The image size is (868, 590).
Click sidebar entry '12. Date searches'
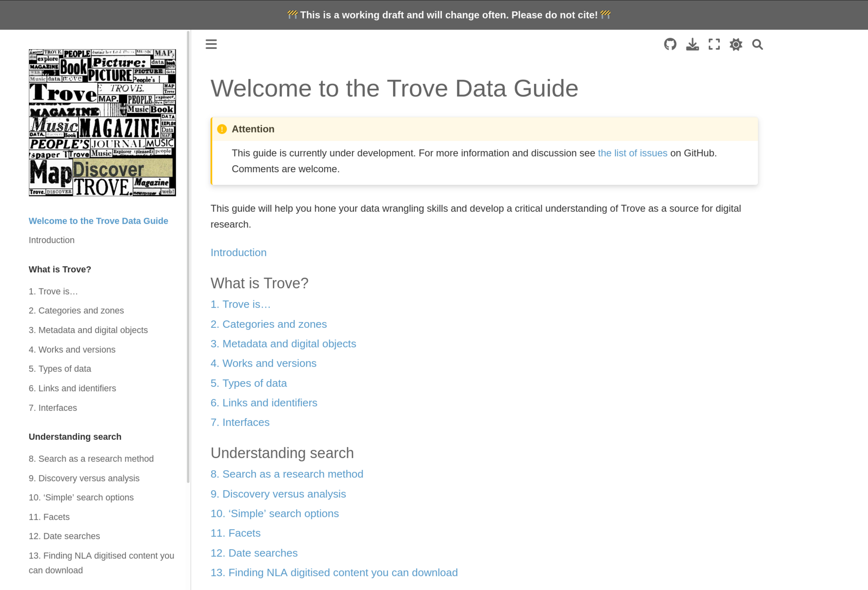(64, 536)
